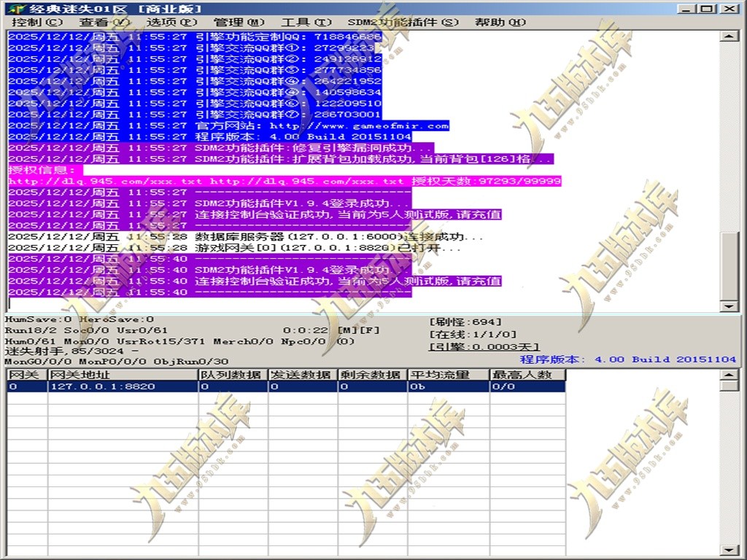Click the [刷怪:694] status label
This screenshot has width=747, height=560.
coord(465,322)
